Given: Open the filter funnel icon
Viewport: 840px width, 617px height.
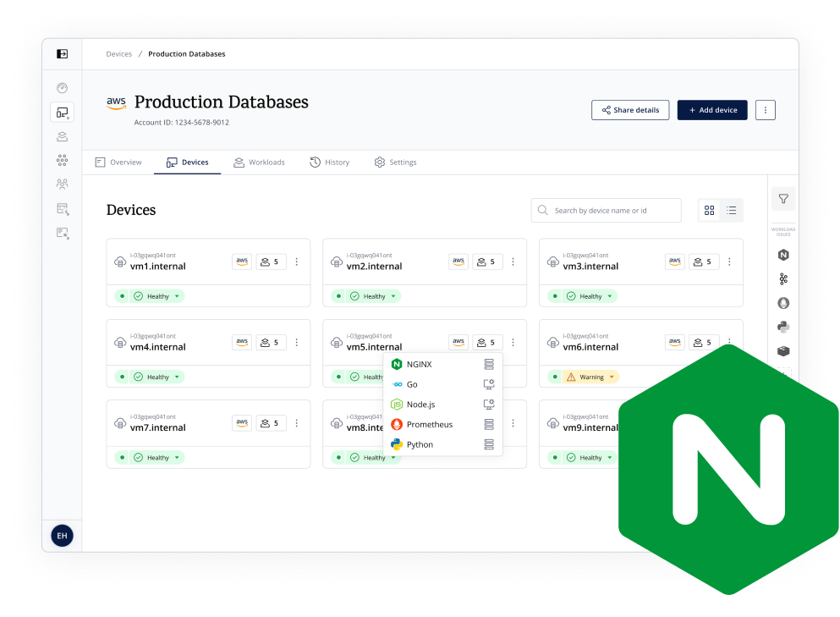Looking at the screenshot, I should point(783,199).
